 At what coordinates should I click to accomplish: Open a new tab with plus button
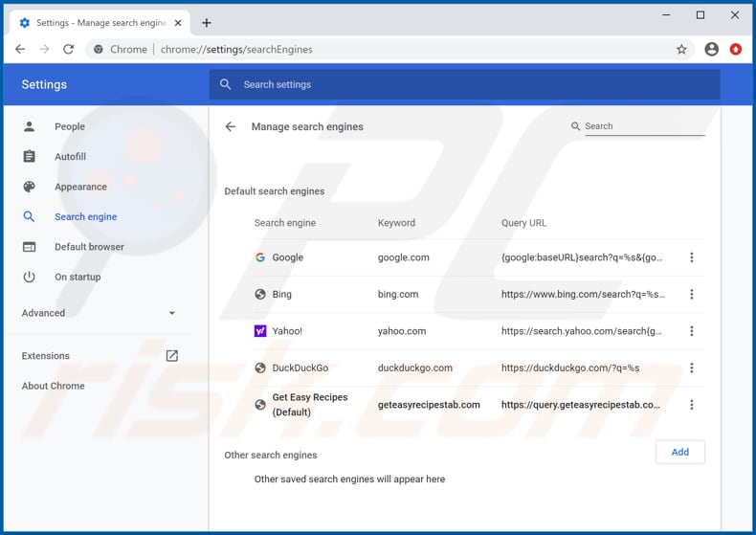click(207, 23)
